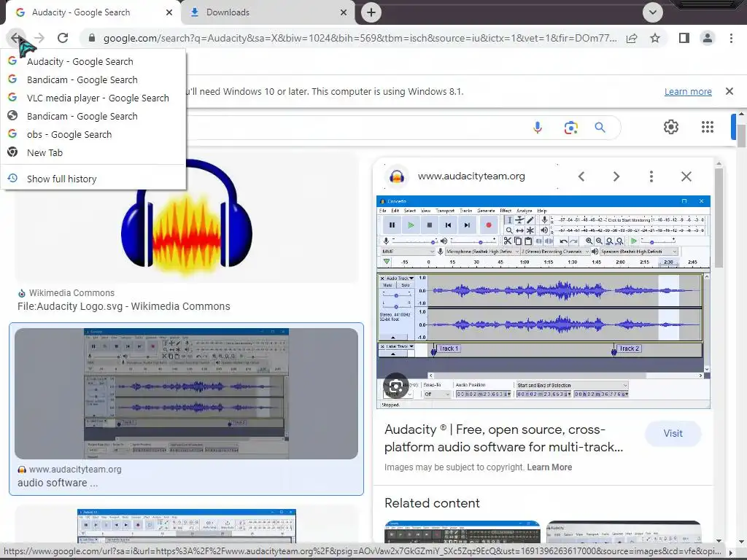Click the preview panel scrollbar
The height and width of the screenshot is (560, 747).
click(x=719, y=218)
